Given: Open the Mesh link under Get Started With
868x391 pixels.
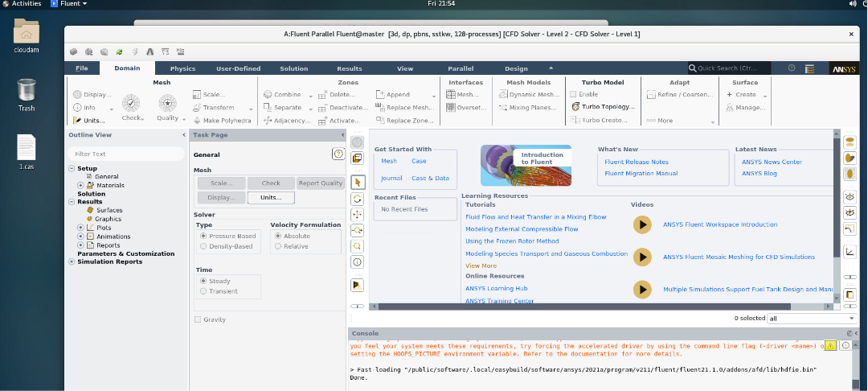Looking at the screenshot, I should coord(389,161).
